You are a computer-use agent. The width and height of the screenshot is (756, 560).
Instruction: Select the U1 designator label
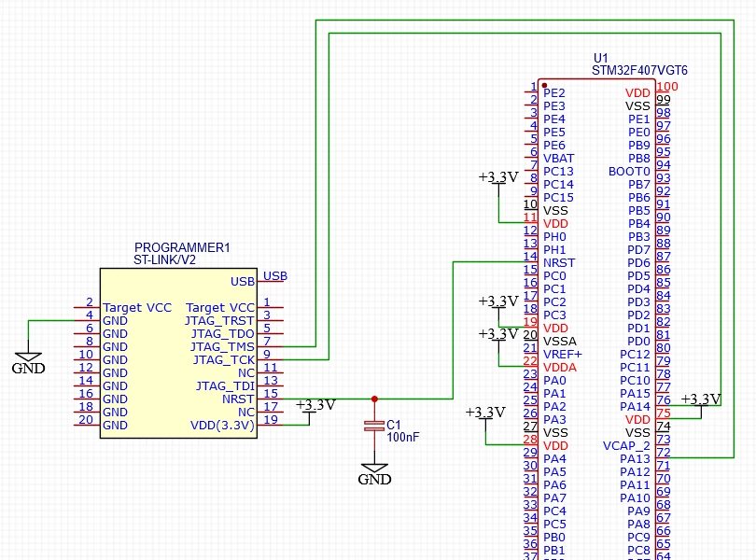[x=601, y=58]
